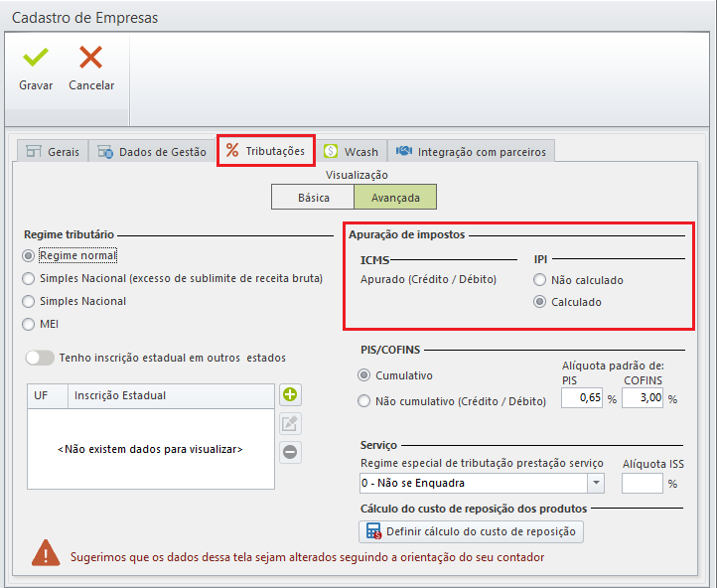Click Definir cálculo do custo de reposição button

[x=471, y=531]
